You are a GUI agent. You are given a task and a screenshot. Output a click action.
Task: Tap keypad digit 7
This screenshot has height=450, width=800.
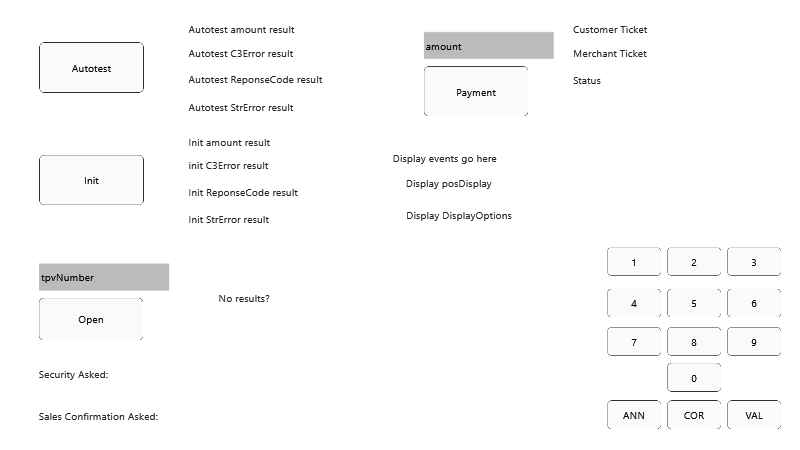(x=634, y=342)
